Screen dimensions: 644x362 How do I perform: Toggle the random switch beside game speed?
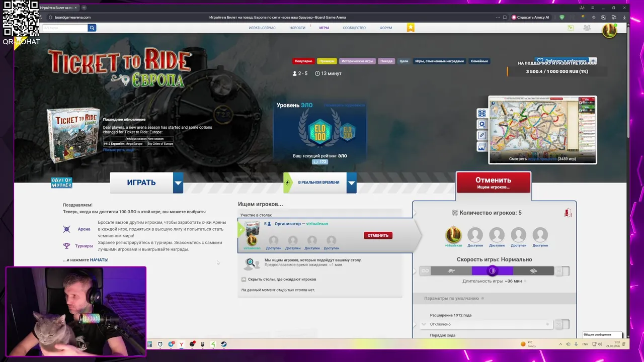[x=562, y=271]
